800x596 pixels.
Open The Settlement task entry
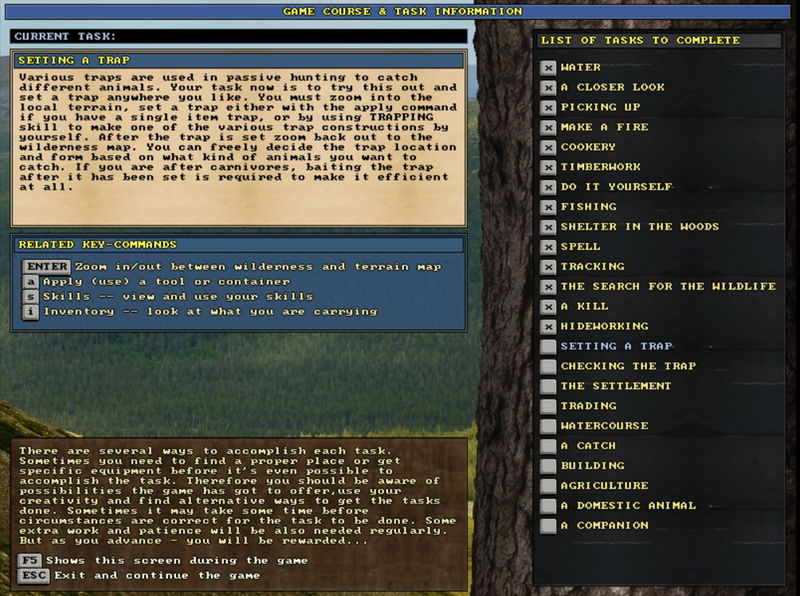(615, 386)
